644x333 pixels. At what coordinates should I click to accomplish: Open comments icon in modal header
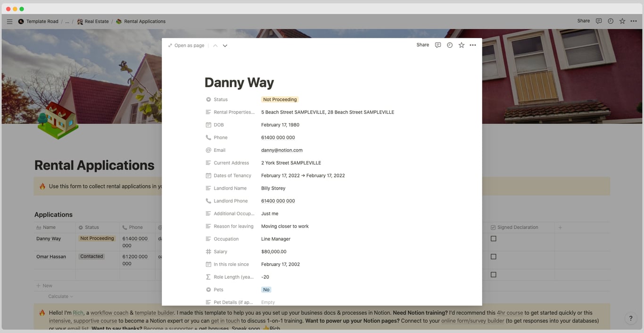(x=438, y=45)
